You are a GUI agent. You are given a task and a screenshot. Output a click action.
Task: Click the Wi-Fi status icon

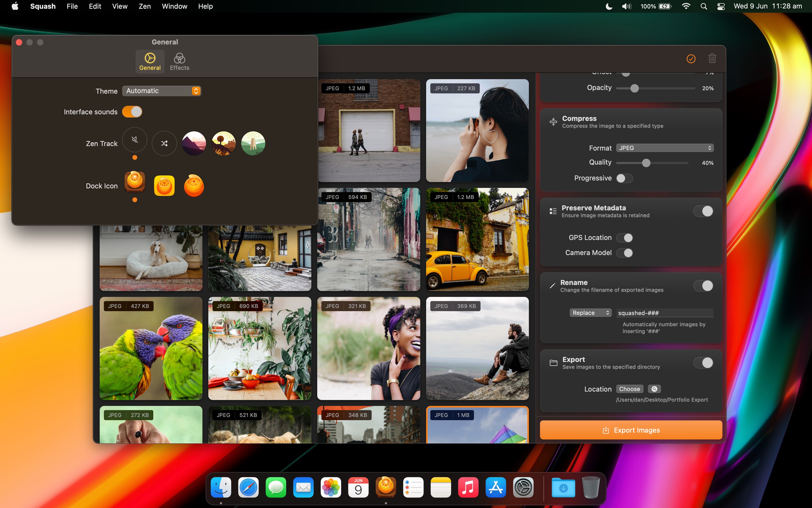pos(686,6)
